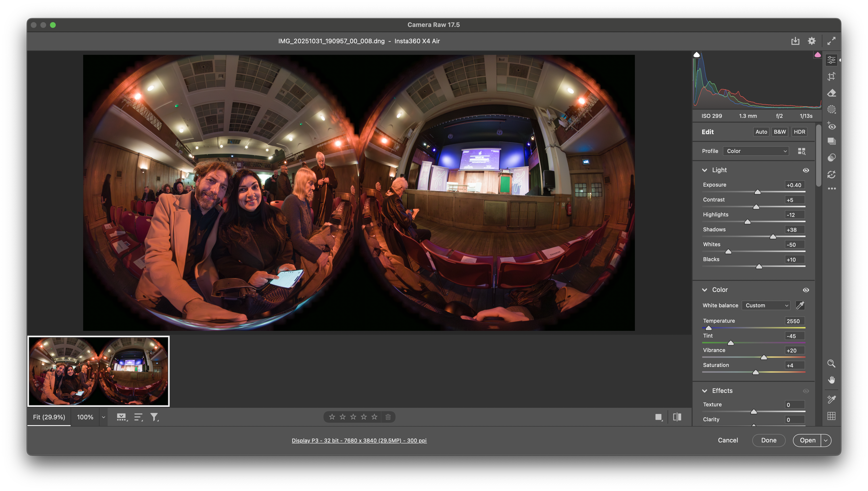Open the Masking panel
This screenshot has width=868, height=491.
tap(831, 110)
